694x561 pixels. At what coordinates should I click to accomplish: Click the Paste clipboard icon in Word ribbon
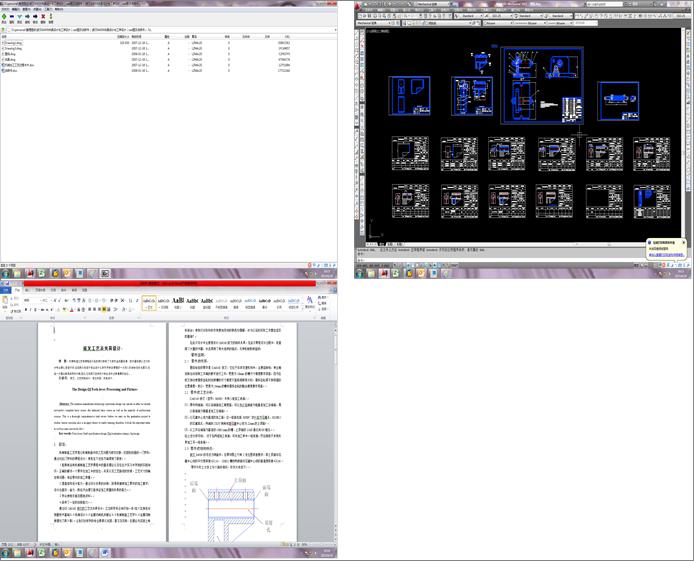click(x=5, y=302)
